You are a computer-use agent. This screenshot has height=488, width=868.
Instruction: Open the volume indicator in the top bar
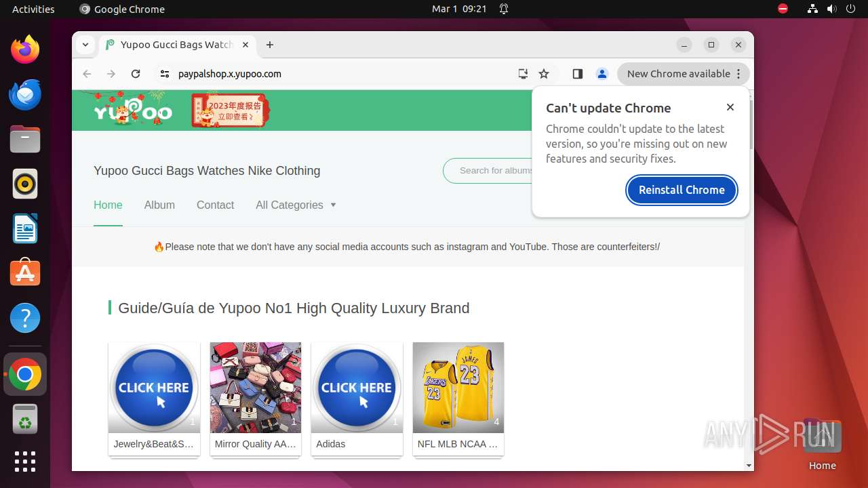pyautogui.click(x=831, y=9)
